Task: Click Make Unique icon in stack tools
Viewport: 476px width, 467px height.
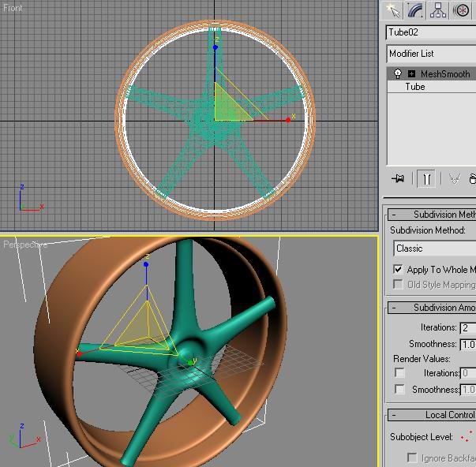Action: coord(454,179)
